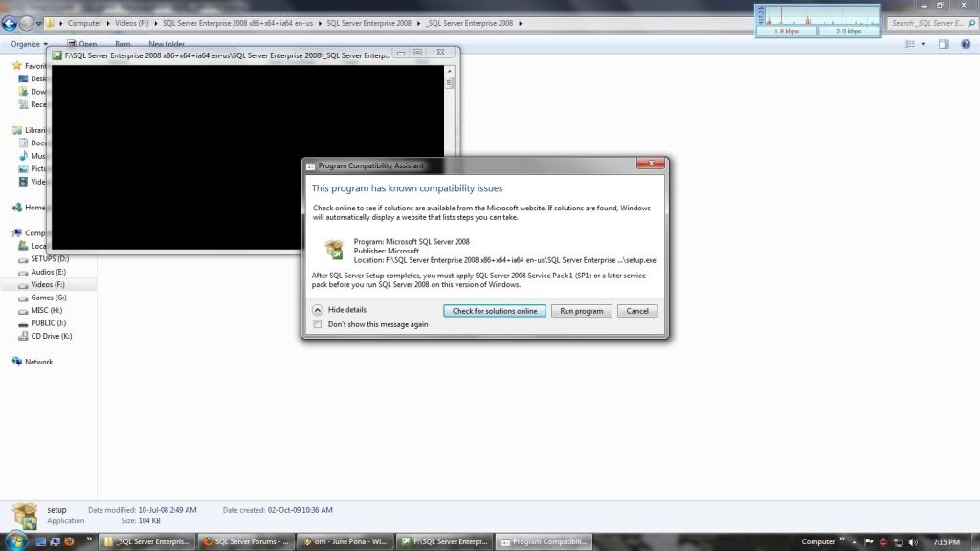Select Videos (F:) in the address breadcrumb
The height and width of the screenshot is (551, 980).
(x=132, y=23)
